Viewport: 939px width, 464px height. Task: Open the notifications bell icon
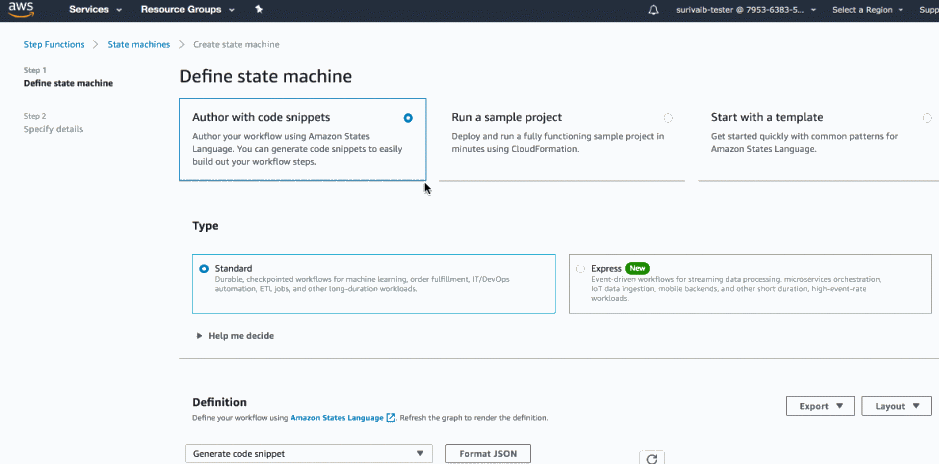653,10
